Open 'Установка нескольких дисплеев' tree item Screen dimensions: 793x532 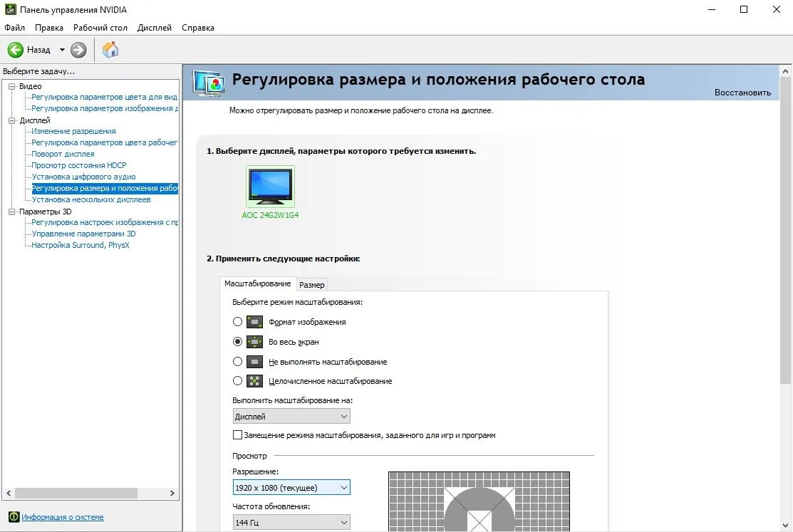91,199
